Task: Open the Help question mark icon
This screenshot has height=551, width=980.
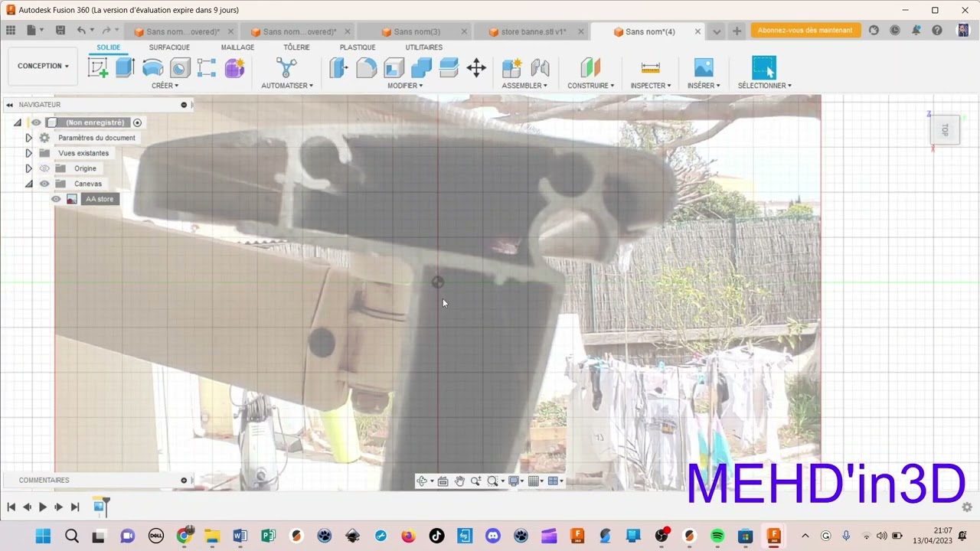Action: pos(937,31)
